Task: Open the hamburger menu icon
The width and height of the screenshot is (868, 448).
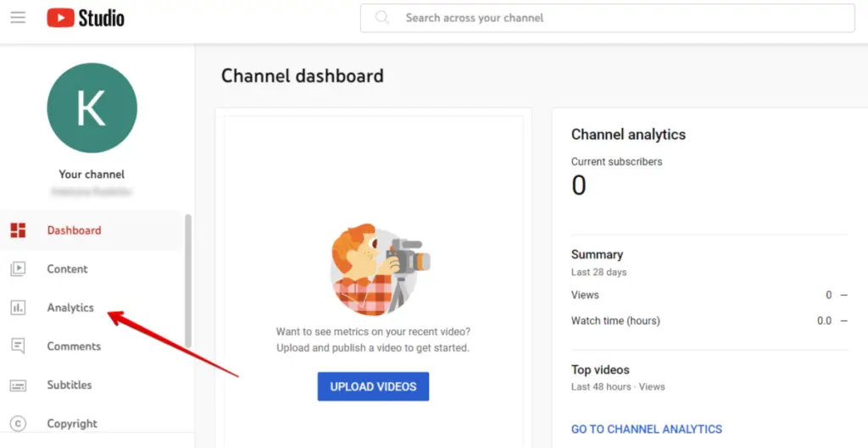Action: (x=18, y=18)
